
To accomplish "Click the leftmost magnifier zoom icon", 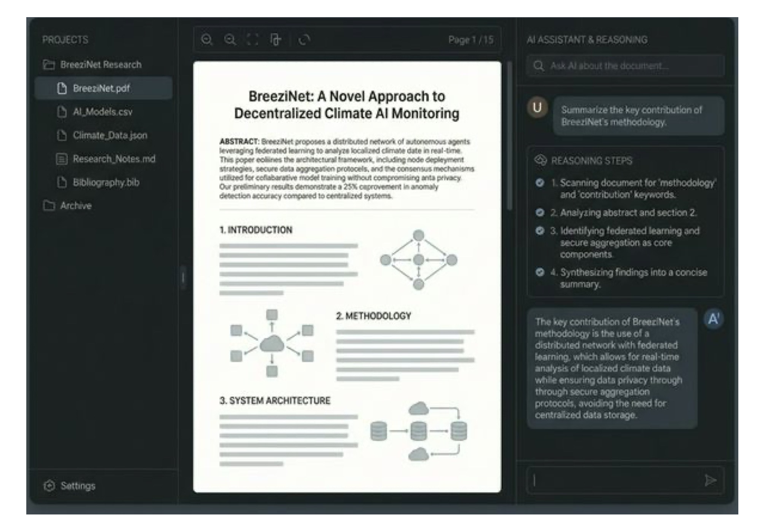I will [207, 40].
